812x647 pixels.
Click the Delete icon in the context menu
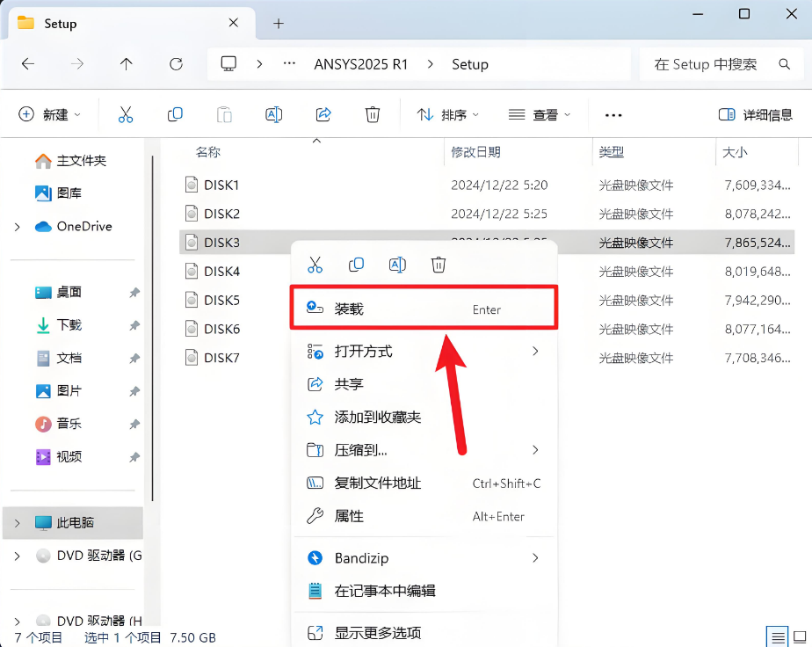click(439, 265)
